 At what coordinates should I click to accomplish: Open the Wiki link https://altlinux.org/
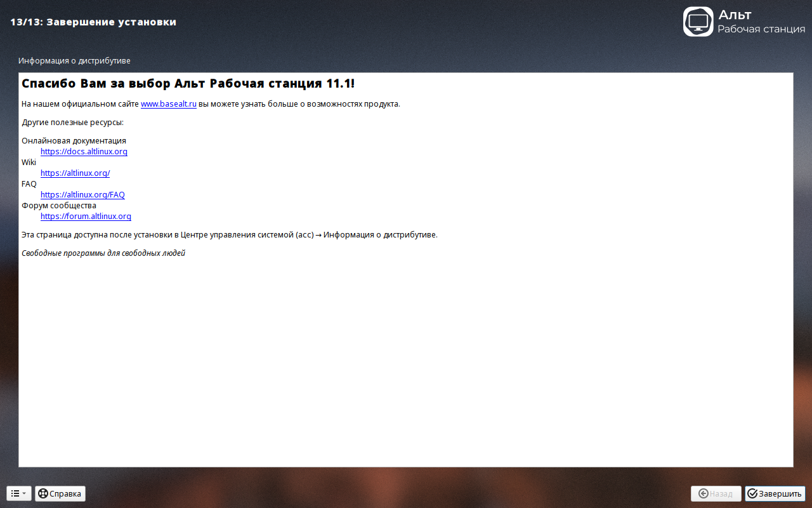75,173
